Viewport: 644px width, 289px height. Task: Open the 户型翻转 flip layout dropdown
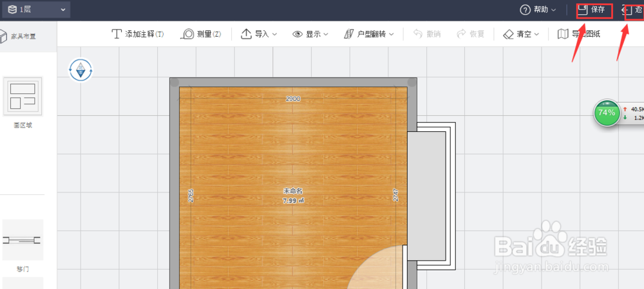pos(369,34)
